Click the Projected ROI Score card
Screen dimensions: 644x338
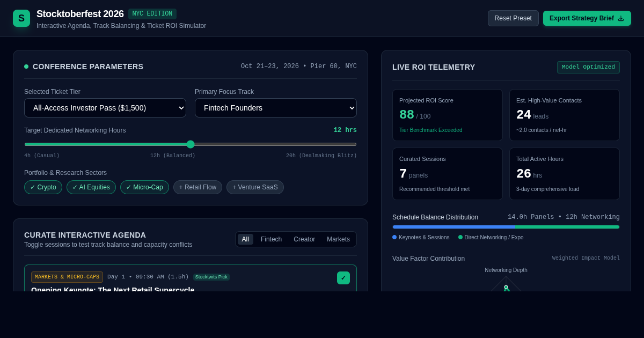(448, 115)
